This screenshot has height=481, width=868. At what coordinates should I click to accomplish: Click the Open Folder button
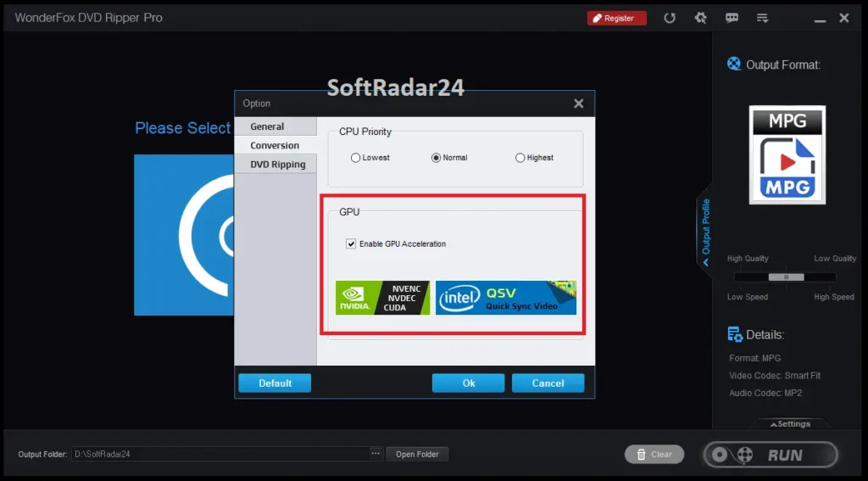417,455
